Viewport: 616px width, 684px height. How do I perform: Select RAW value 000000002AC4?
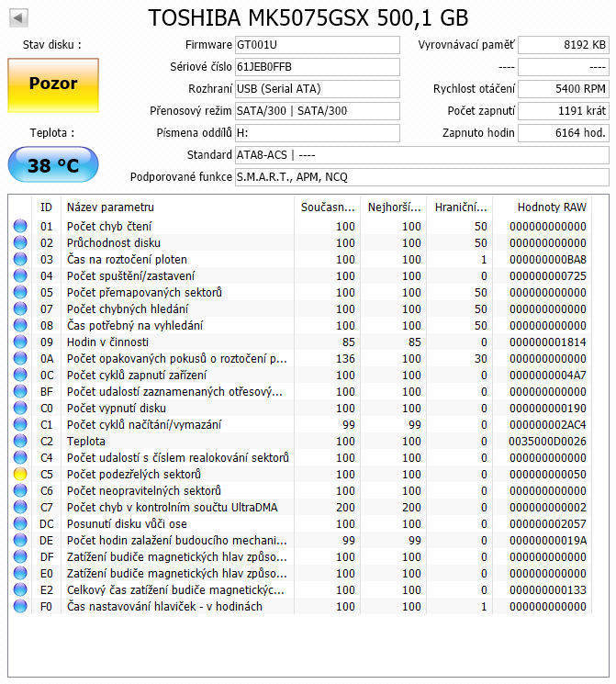(x=548, y=424)
